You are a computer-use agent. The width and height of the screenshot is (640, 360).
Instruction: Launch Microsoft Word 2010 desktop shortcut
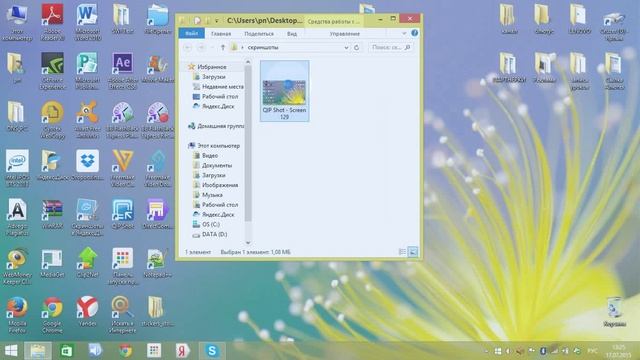pos(87,22)
